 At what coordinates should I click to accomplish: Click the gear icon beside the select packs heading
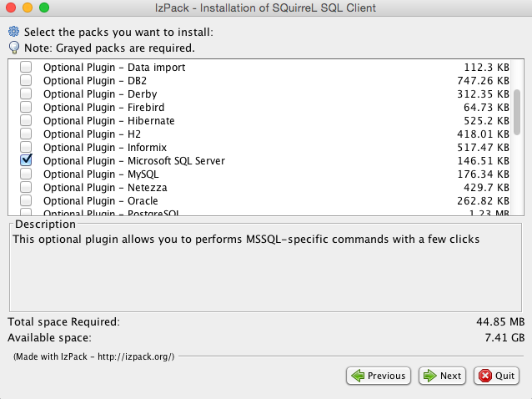coord(13,33)
